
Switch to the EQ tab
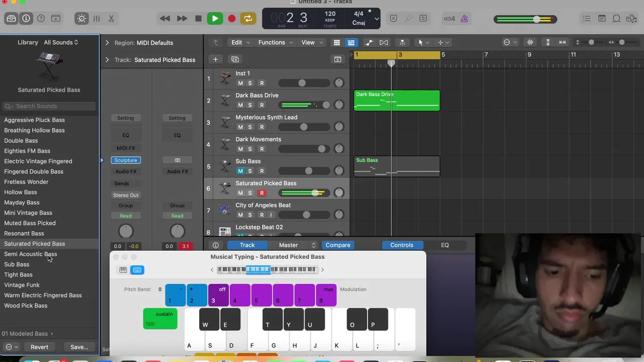(445, 245)
